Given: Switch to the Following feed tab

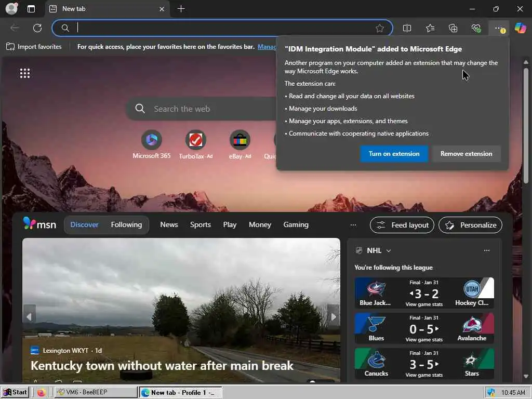Looking at the screenshot, I should (126, 224).
